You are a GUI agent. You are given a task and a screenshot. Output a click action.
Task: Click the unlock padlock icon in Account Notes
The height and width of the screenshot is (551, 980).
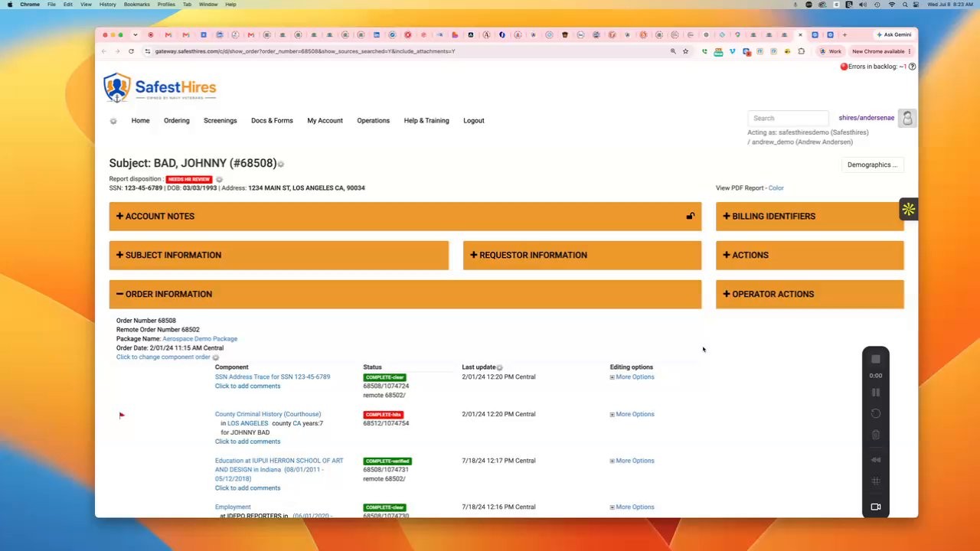coord(690,217)
